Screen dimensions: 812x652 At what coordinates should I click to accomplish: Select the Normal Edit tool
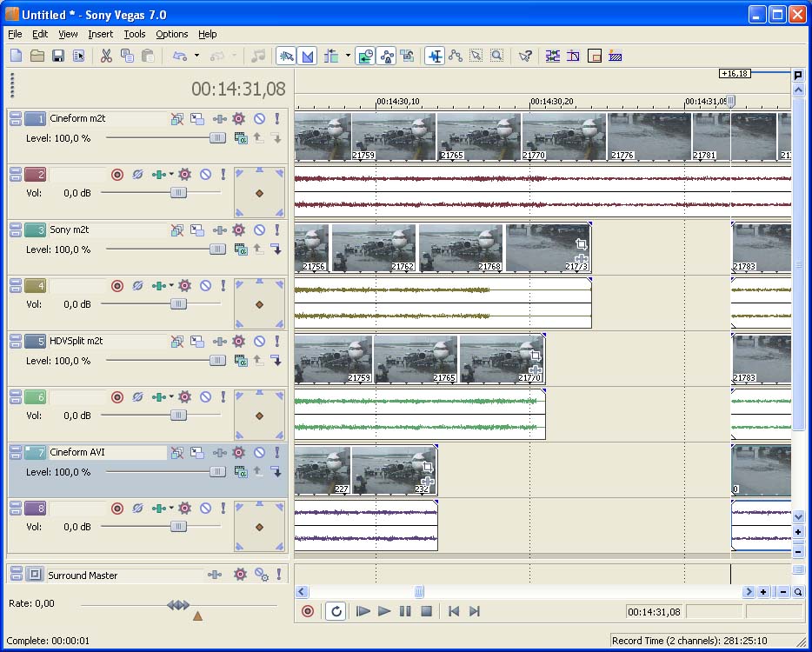point(435,56)
